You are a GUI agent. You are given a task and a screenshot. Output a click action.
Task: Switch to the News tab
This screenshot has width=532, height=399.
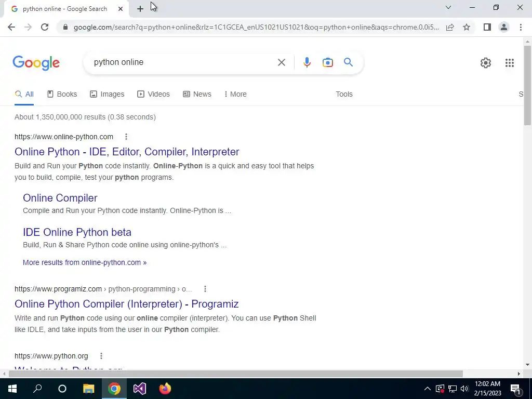197,94
